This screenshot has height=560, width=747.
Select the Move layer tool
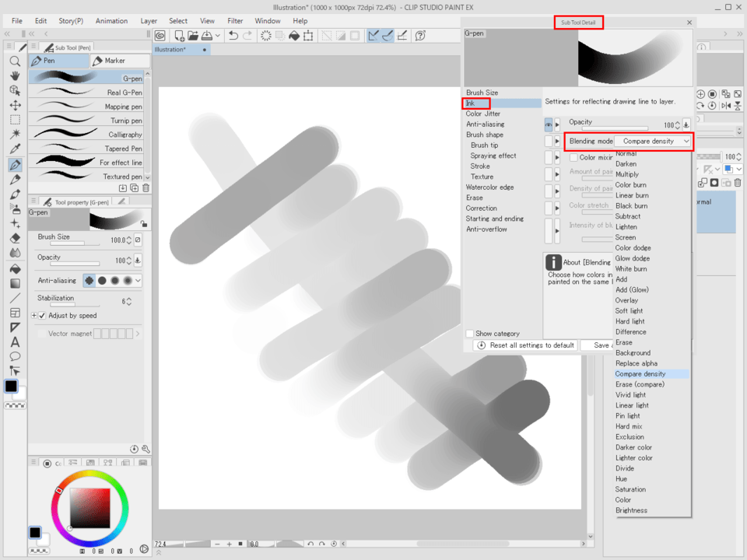(x=15, y=105)
